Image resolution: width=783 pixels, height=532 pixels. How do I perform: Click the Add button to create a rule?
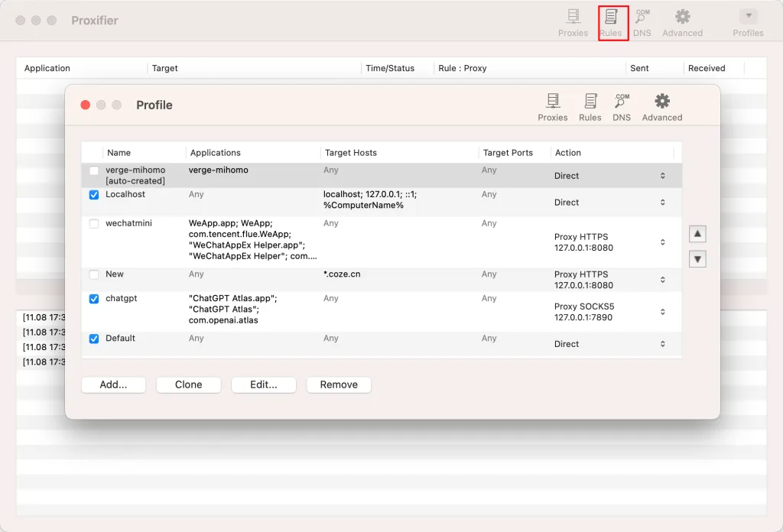tap(113, 384)
